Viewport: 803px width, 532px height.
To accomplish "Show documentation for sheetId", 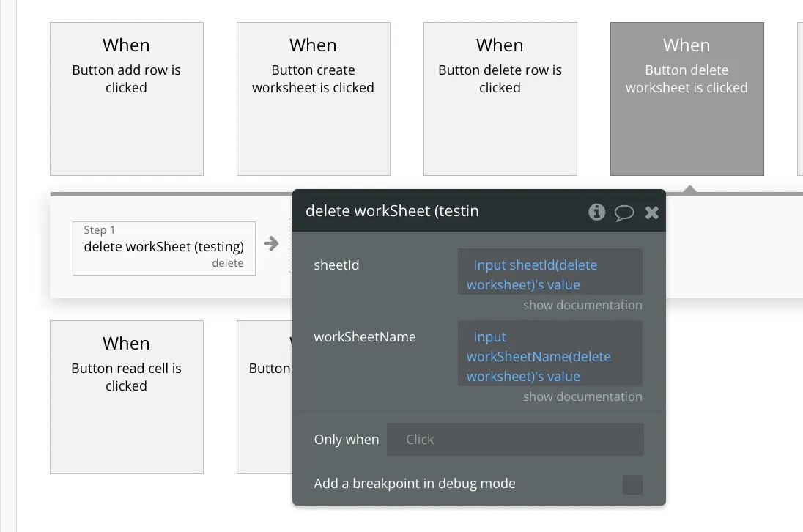I will (582, 305).
